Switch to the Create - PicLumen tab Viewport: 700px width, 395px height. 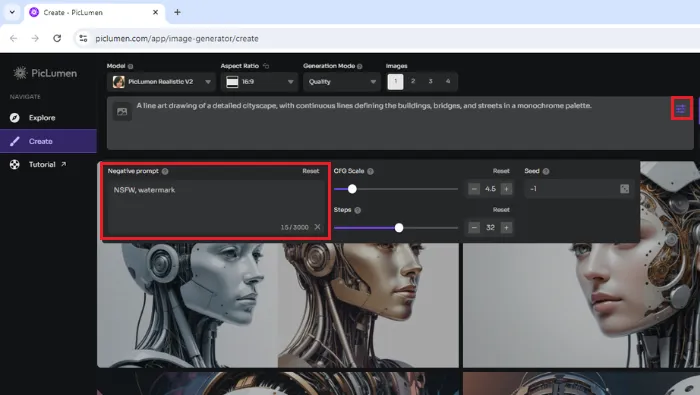[94, 12]
